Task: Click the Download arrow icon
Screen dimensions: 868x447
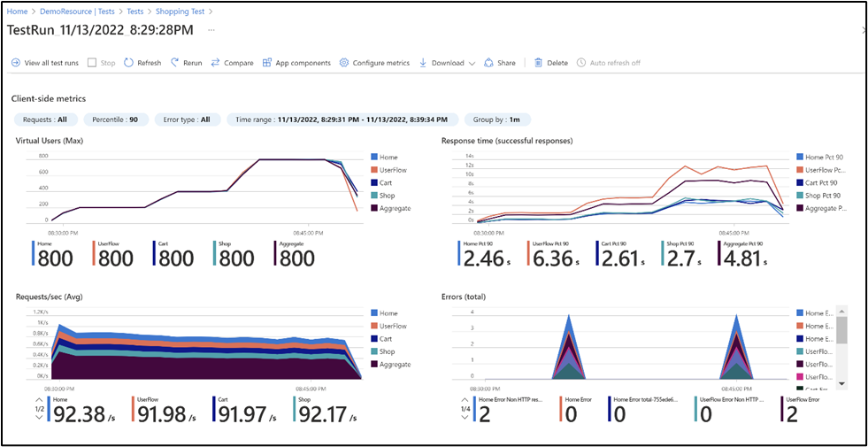Action: coord(423,63)
